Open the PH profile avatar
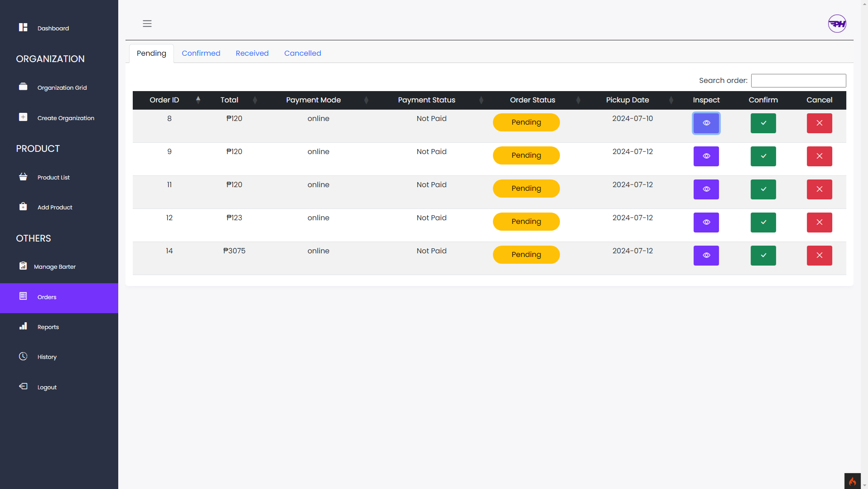868x489 pixels. 837,24
